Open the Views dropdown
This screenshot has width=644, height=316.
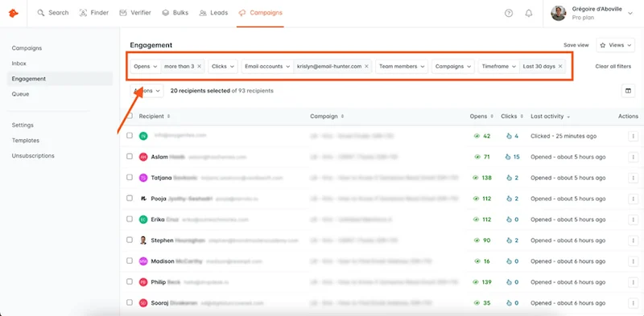click(x=616, y=45)
